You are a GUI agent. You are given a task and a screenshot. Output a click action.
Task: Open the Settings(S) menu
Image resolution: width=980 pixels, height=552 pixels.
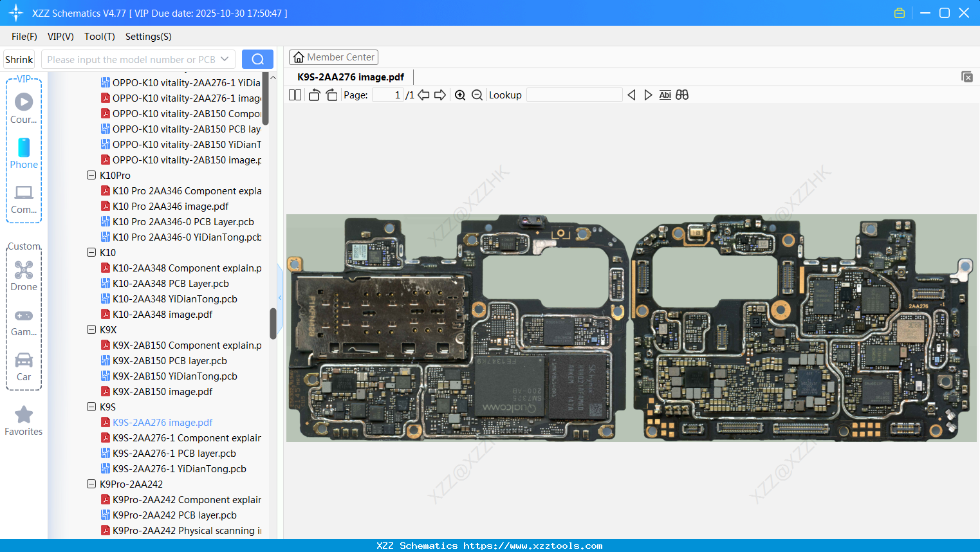(x=148, y=37)
